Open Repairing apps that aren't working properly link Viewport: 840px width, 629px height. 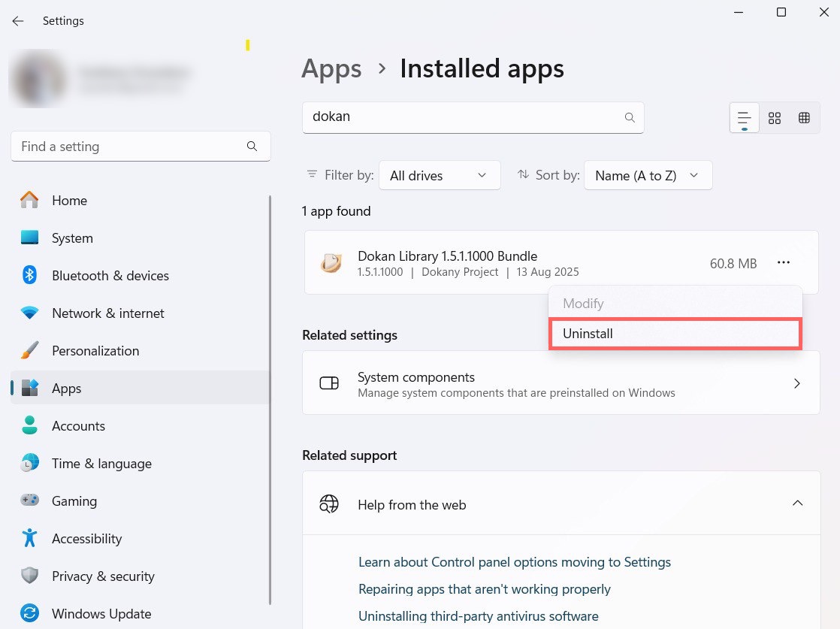coord(484,589)
